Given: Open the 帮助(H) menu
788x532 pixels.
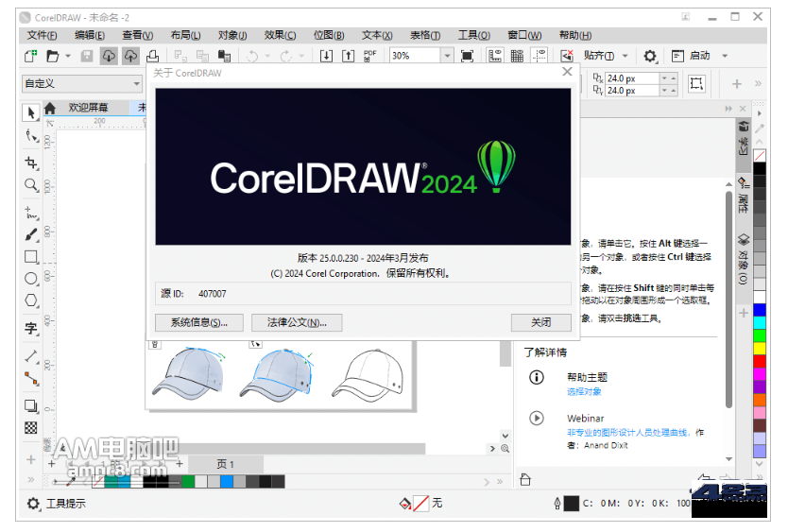Looking at the screenshot, I should tap(575, 35).
